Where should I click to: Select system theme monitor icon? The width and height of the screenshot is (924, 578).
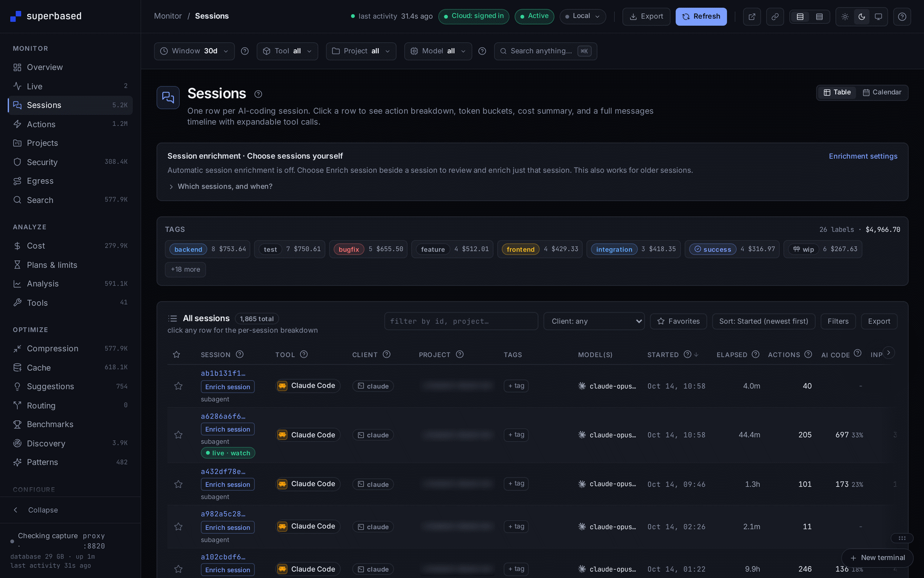878,16
